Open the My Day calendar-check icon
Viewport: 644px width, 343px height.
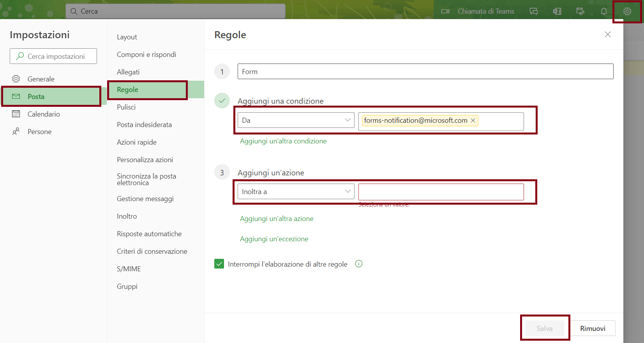point(580,11)
